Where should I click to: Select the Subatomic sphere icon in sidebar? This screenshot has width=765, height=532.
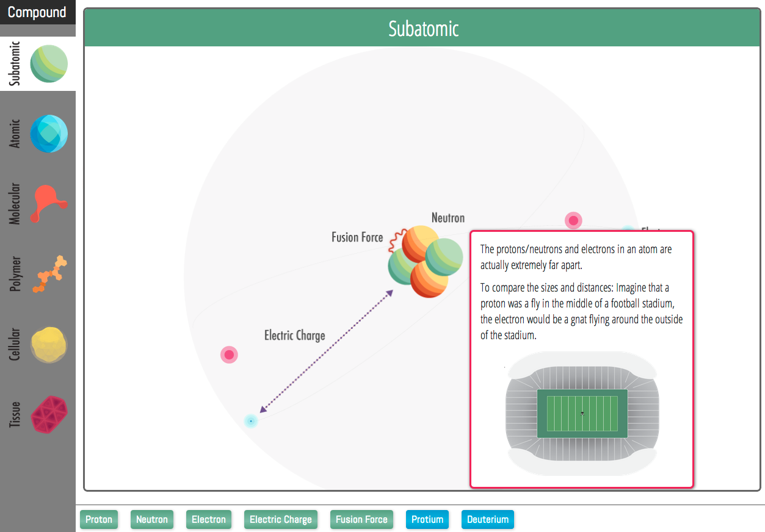pyautogui.click(x=49, y=63)
